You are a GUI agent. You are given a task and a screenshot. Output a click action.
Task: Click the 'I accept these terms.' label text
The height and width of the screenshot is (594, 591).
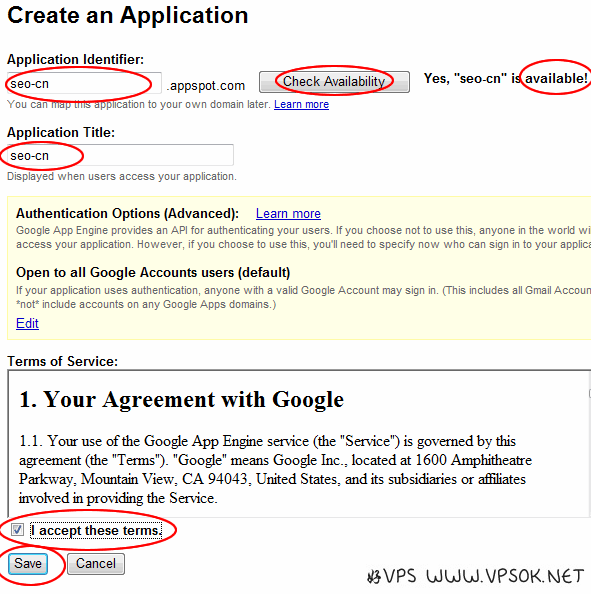[96, 530]
